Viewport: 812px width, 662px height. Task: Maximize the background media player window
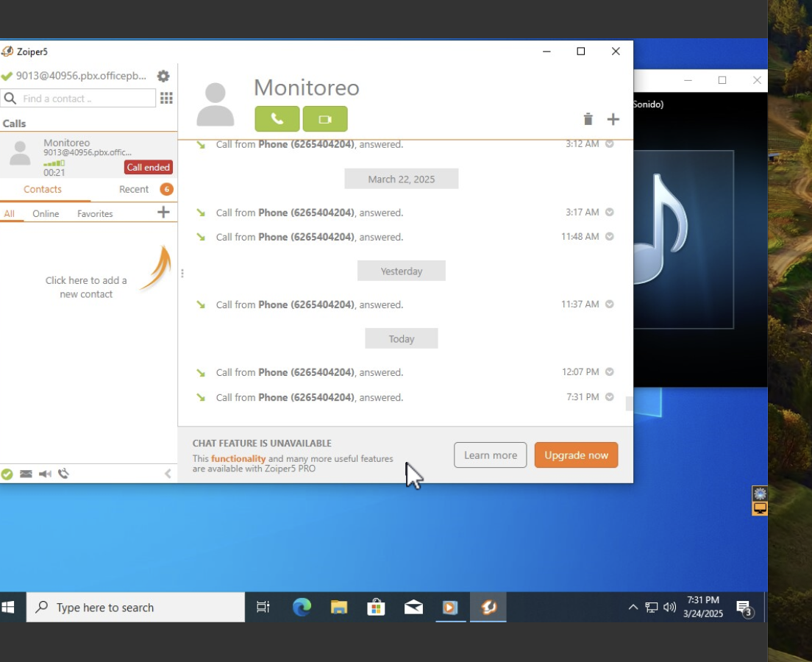[722, 79]
